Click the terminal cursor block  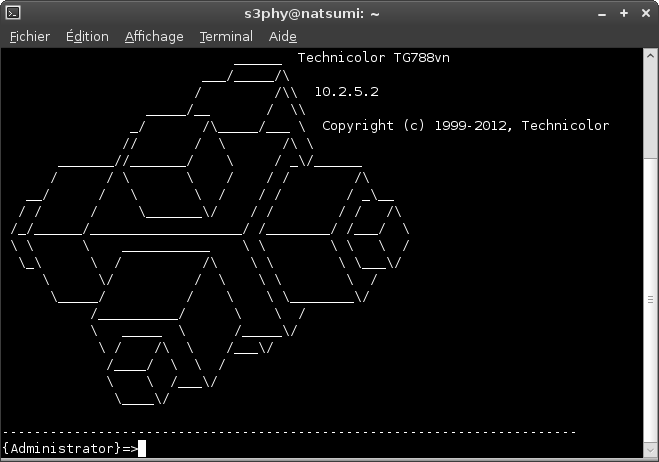click(x=142, y=449)
